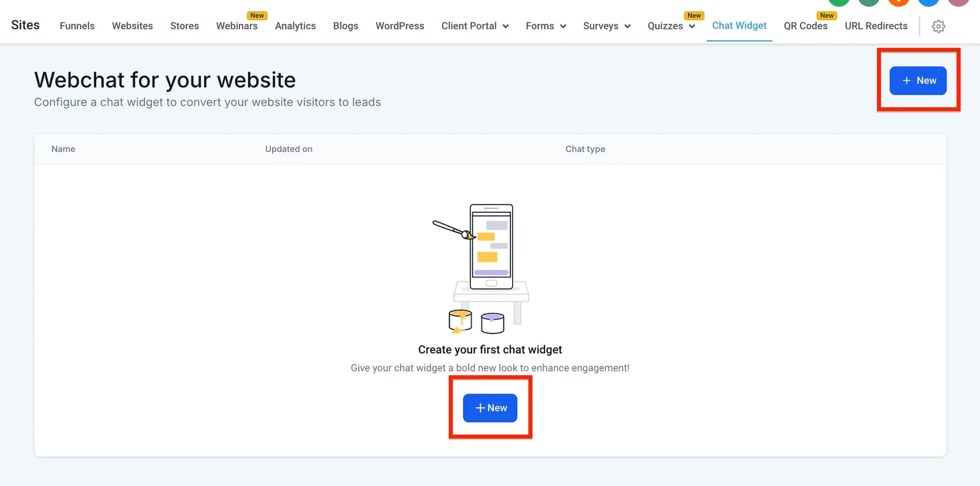Expand the Forms dropdown menu
980x486 pixels.
[x=546, y=26]
